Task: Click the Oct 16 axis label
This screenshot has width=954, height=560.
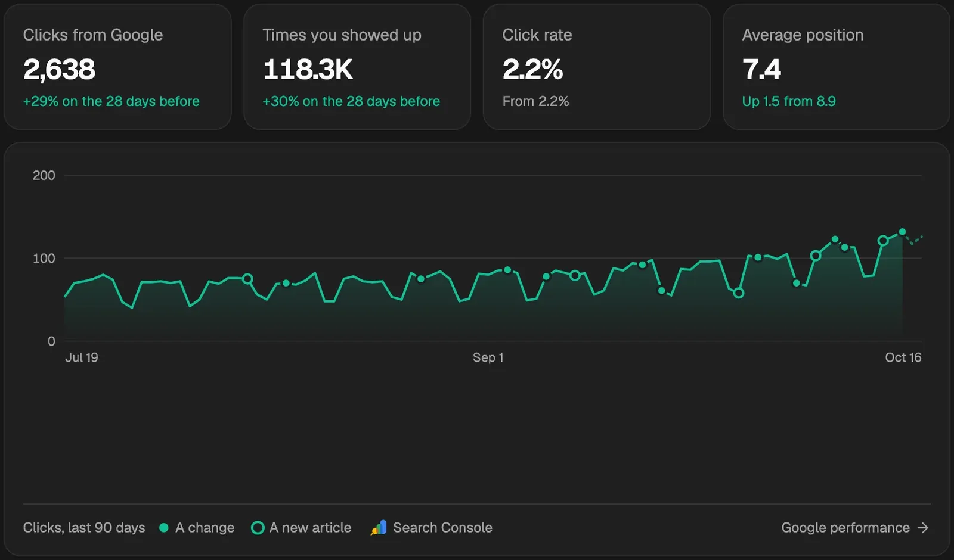Action: point(903,357)
